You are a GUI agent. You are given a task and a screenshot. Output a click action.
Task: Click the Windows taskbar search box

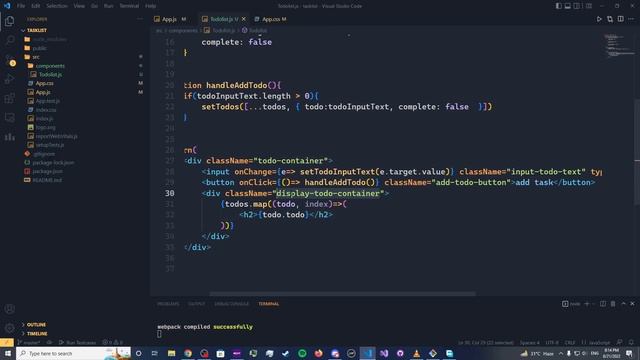tap(73, 353)
